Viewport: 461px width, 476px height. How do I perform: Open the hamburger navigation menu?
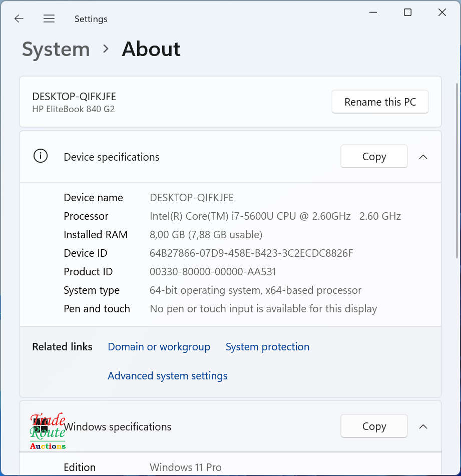pyautogui.click(x=49, y=19)
